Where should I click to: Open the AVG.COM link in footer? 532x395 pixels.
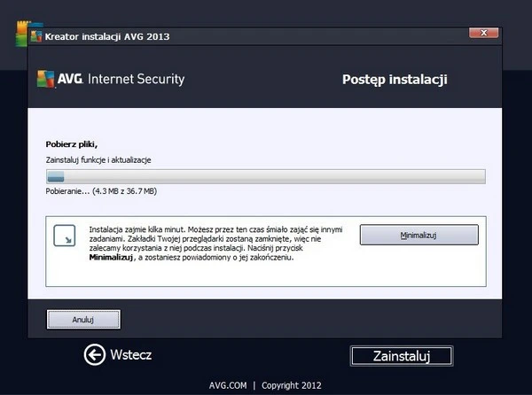(226, 385)
